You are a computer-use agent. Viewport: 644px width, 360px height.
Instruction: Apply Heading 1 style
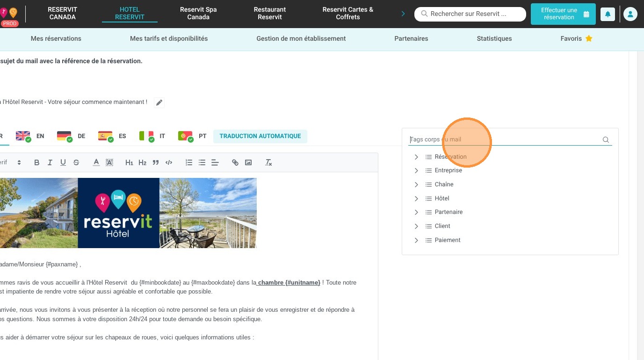[130, 162]
